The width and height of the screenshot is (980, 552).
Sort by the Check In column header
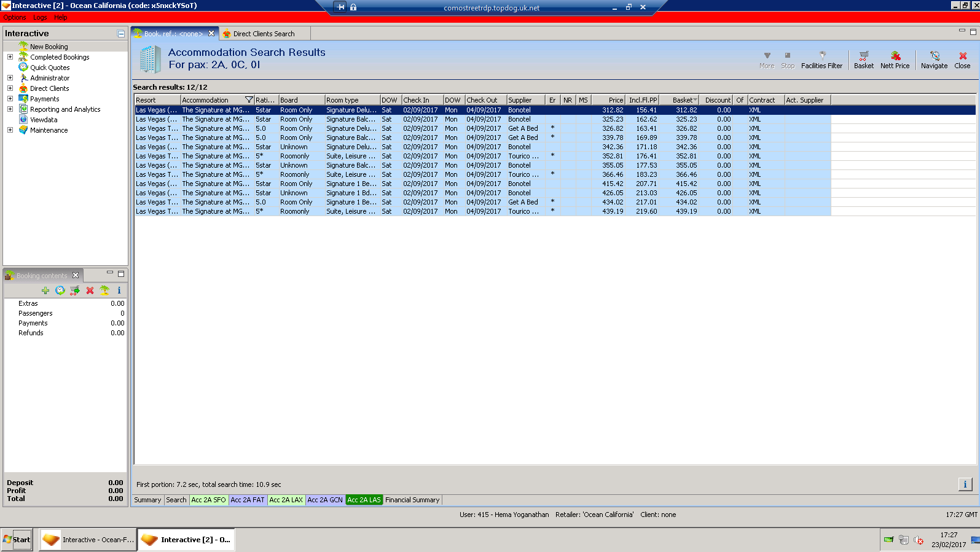tap(423, 100)
